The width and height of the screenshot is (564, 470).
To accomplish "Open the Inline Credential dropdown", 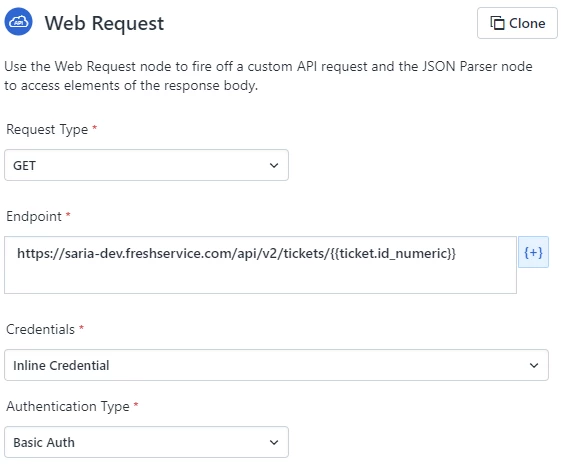I will (x=276, y=365).
